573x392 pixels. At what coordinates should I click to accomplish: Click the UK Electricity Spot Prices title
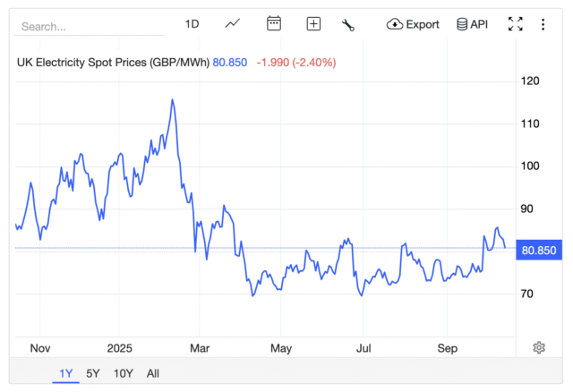pos(114,63)
